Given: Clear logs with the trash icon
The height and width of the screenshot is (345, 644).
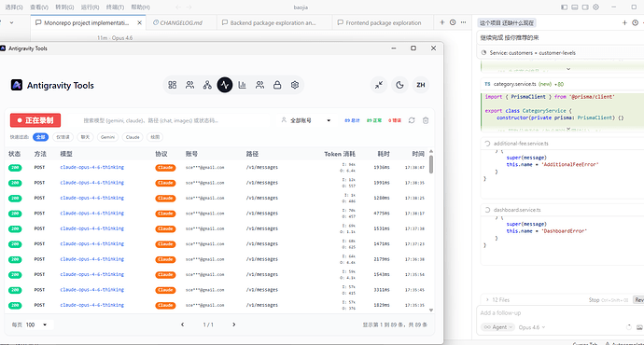Looking at the screenshot, I should [426, 120].
